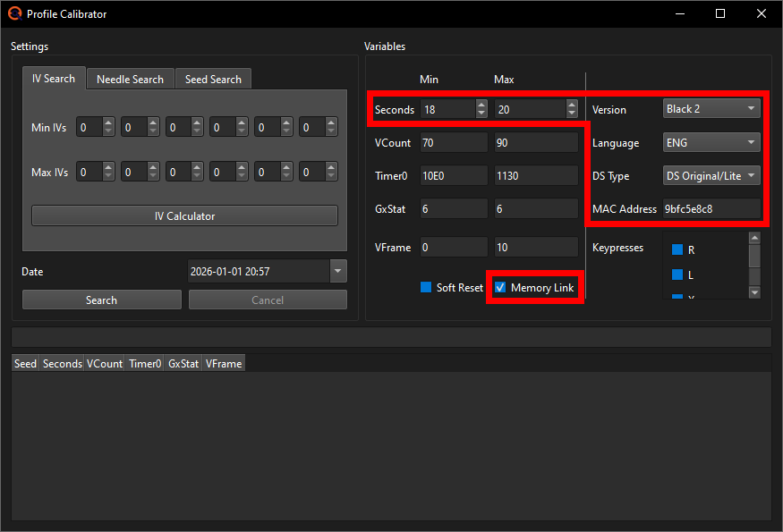Open the DS Type dropdown
The width and height of the screenshot is (783, 532).
[x=711, y=175]
